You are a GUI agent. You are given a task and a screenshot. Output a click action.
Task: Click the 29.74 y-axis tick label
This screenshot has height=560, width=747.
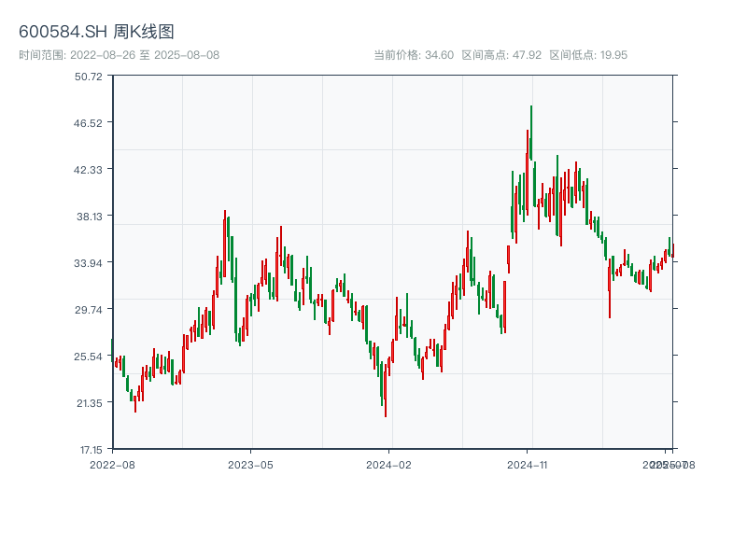point(89,309)
